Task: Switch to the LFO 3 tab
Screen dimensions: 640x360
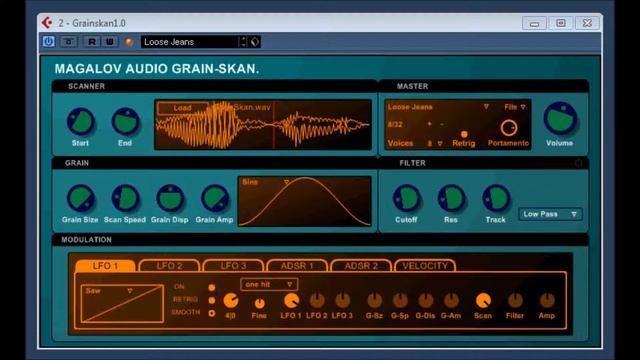Action: (x=233, y=266)
